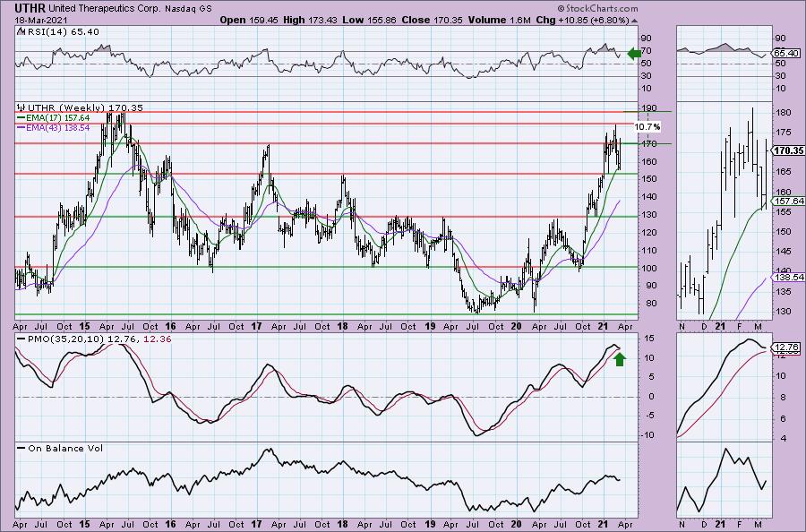Click the 190 price axis label

pos(649,108)
